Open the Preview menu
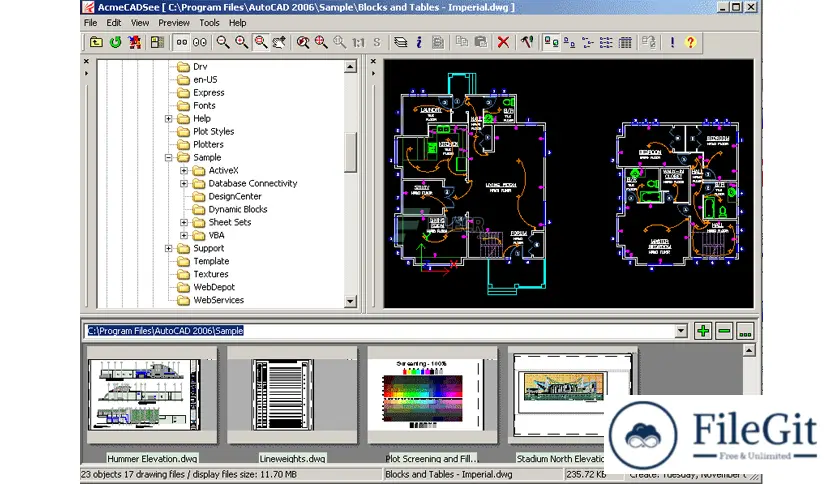836x484 pixels. [x=174, y=23]
